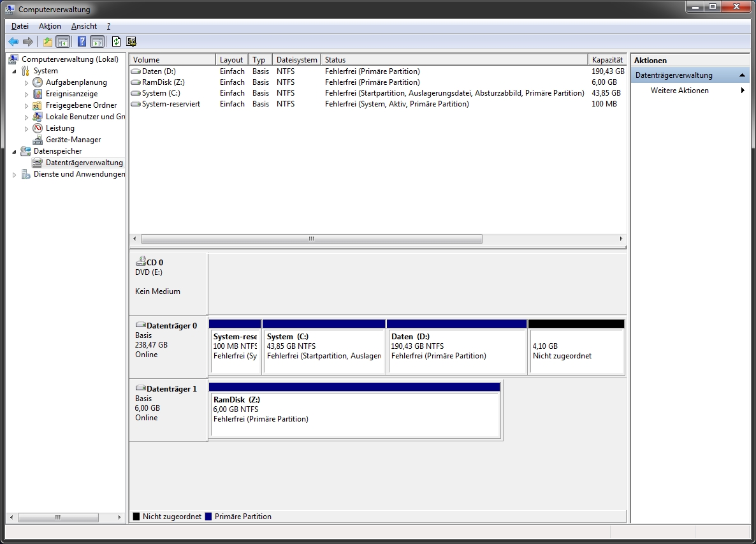Image resolution: width=756 pixels, height=544 pixels.
Task: Click the Aufgabenplanung clock icon
Action: point(38,82)
